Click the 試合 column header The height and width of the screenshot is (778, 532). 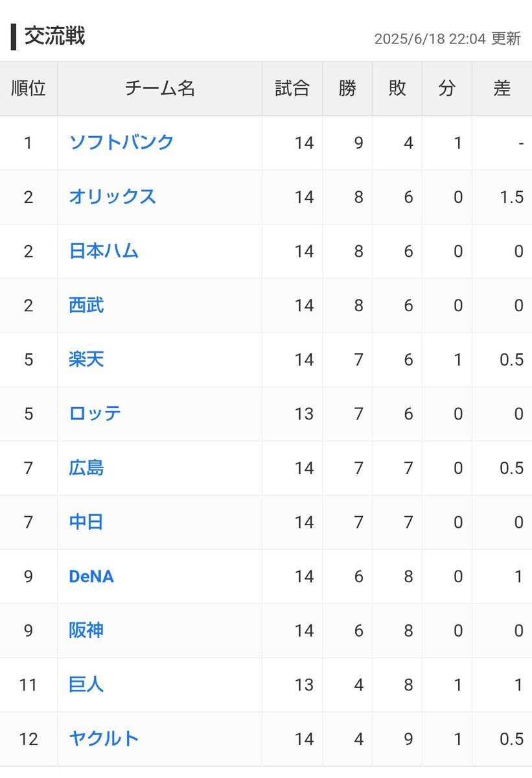click(x=292, y=89)
